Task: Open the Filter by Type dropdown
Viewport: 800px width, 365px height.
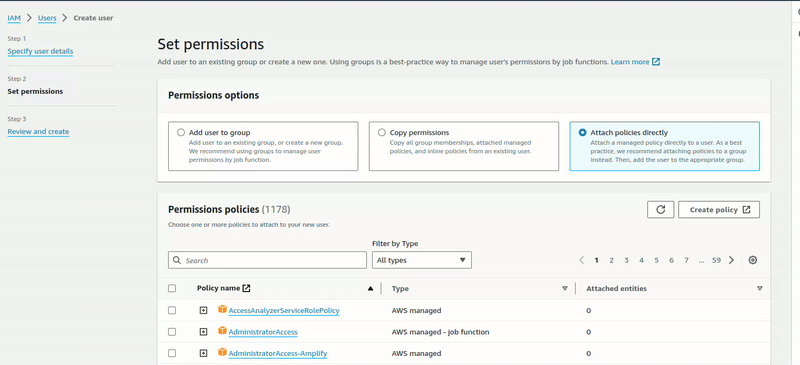Action: [422, 260]
